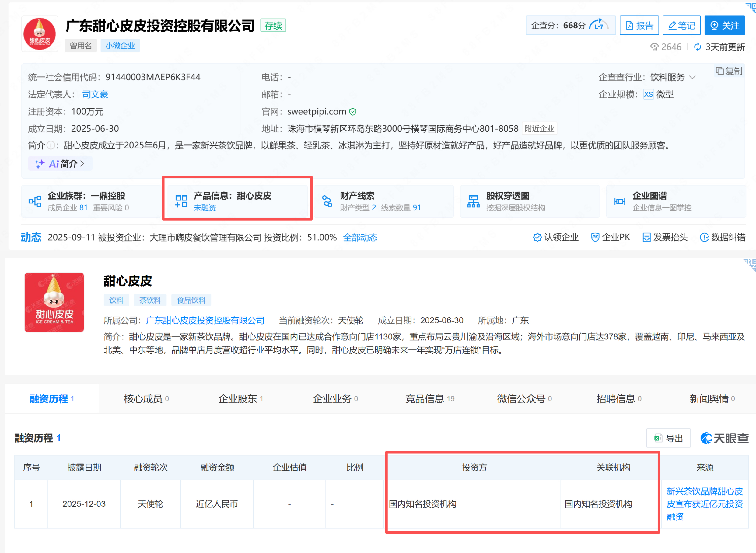Open 企业族群 一鼎控股 panel icon
Image resolution: width=756 pixels, height=553 pixels.
pyautogui.click(x=34, y=201)
